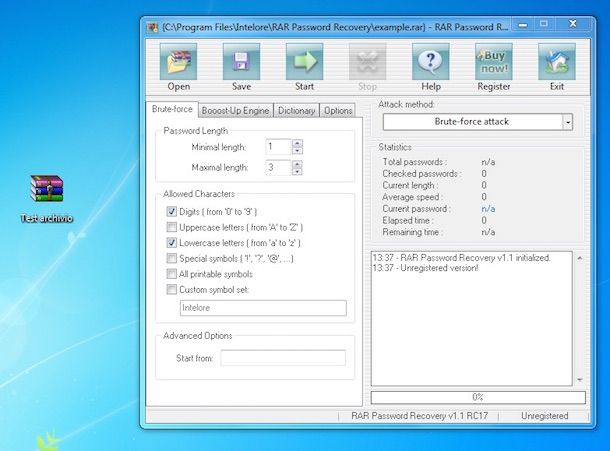Click the custom symbol set field
Screen dimensions: 610x451
(x=263, y=308)
